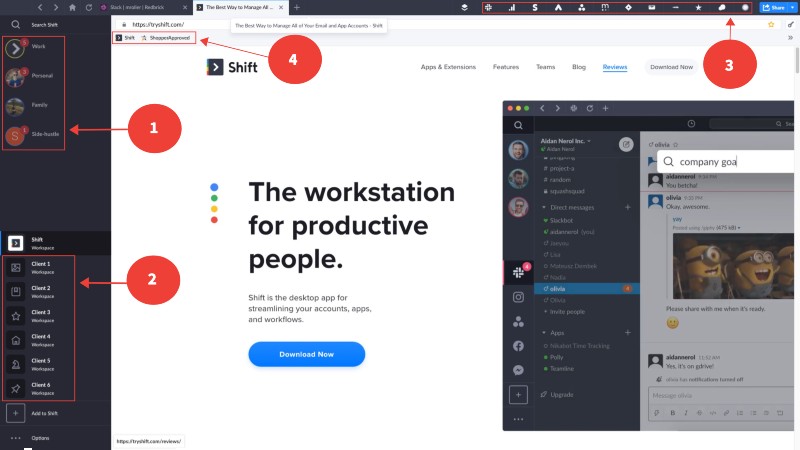Expand the bookmarks overflow chevron
The image size is (800, 450).
pyautogui.click(x=790, y=38)
